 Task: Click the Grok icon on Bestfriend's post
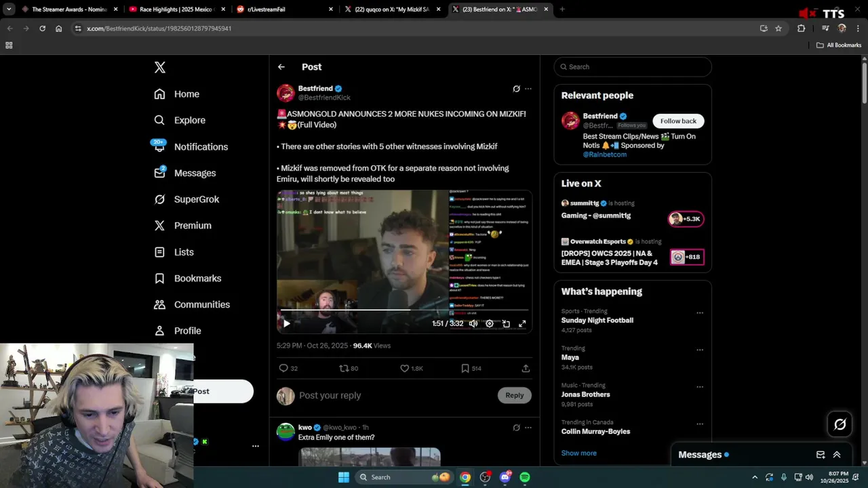pos(516,89)
